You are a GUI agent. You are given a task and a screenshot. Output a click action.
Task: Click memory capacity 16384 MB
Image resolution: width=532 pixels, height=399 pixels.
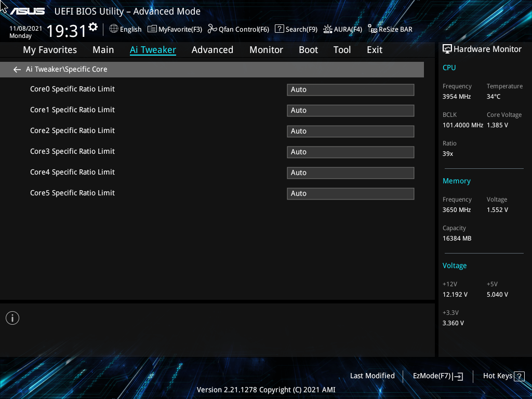pos(457,238)
